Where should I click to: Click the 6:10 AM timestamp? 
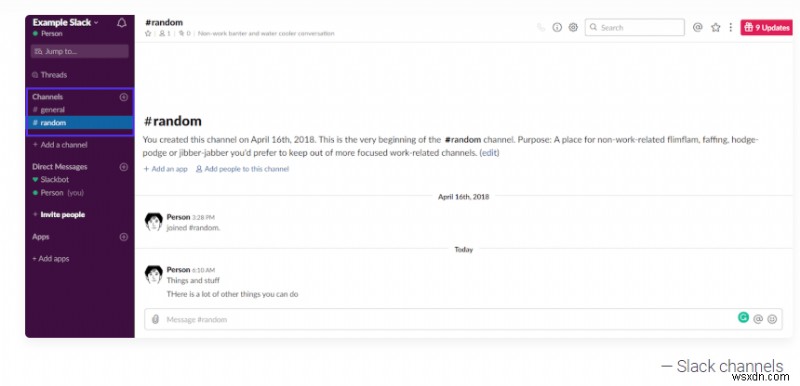click(204, 270)
